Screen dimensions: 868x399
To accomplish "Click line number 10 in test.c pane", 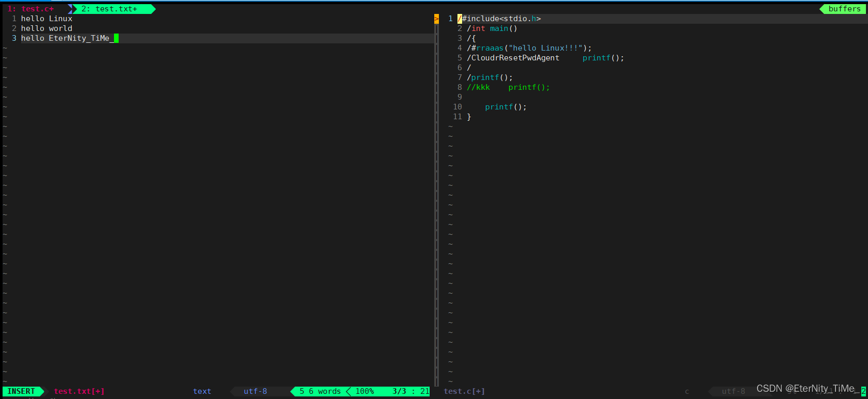I will point(457,107).
